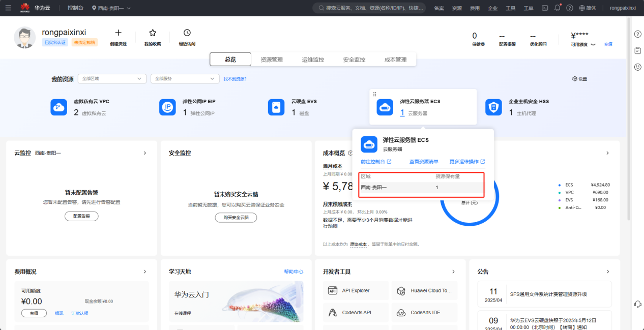Viewport: 644px width, 330px height.
Task: Open the 西南-贵阳一 region selector in header
Action: point(111,8)
